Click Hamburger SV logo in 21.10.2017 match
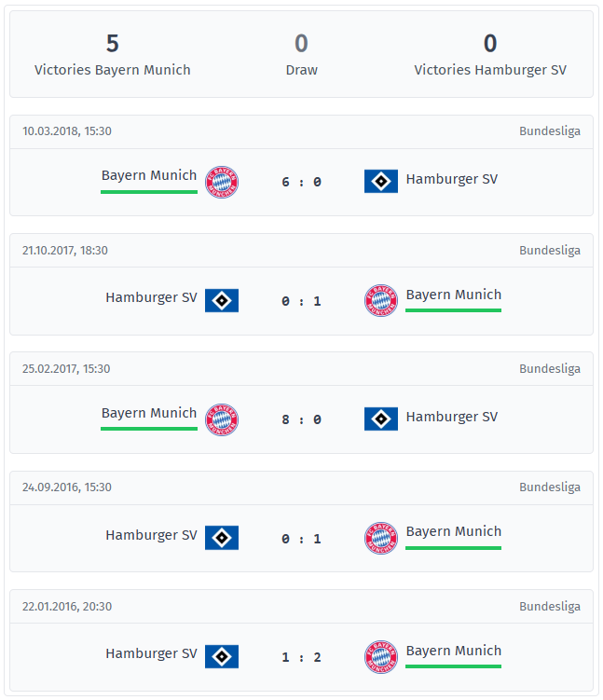 coord(222,300)
